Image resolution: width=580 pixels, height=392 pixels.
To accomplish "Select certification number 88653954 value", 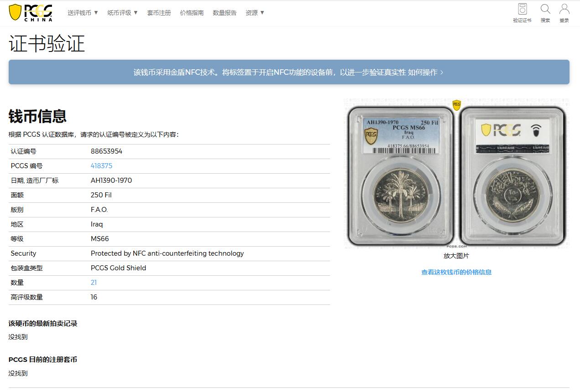I will 107,151.
